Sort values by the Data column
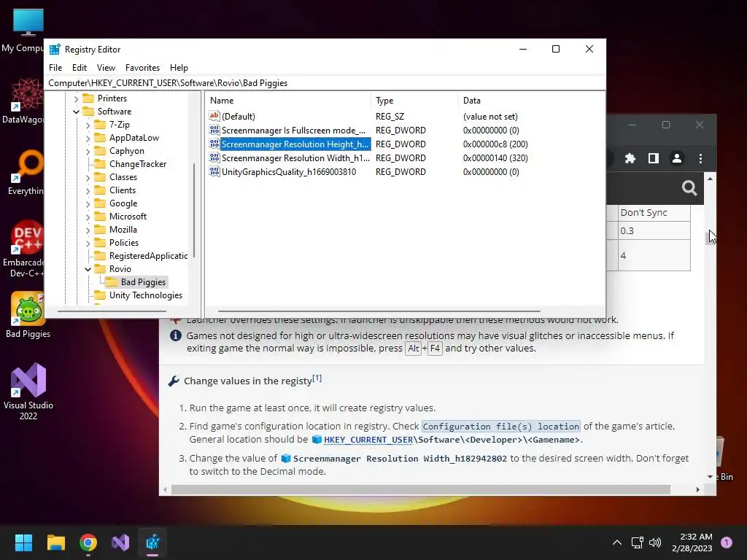Viewport: 747px width, 560px height. pos(531,101)
